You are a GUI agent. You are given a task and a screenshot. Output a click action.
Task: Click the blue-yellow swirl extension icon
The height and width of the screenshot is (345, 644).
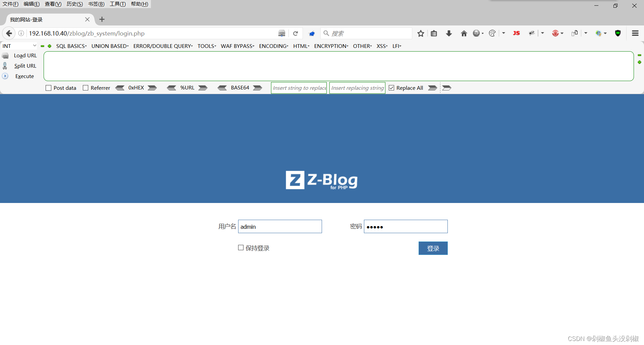[x=598, y=33]
